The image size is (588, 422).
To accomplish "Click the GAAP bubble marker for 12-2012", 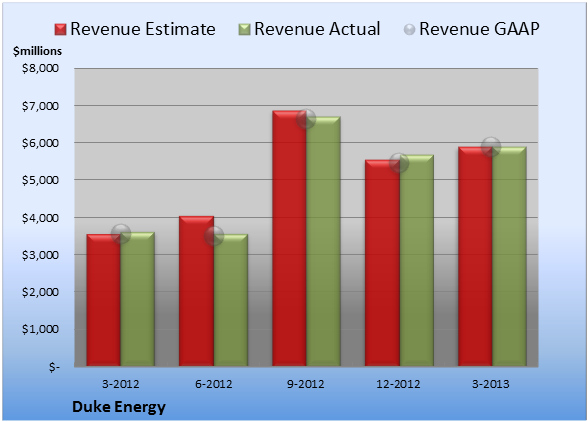I will click(399, 163).
